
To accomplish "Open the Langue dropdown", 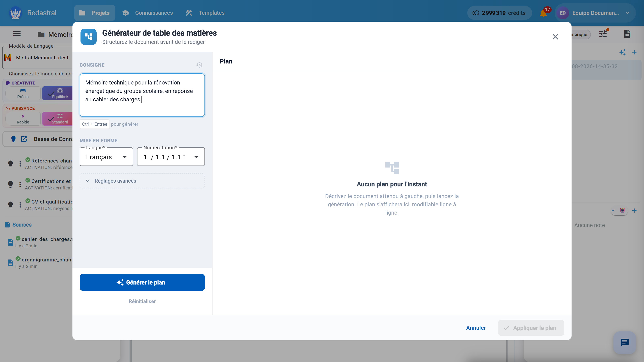I will pos(106,157).
